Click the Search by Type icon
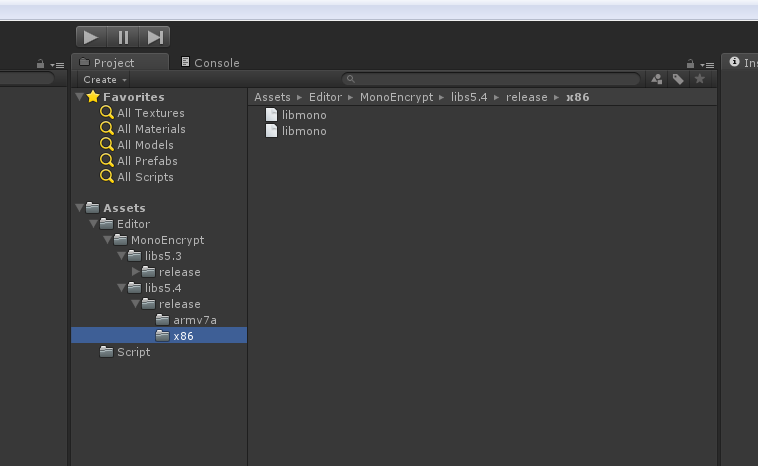This screenshot has width=758, height=466. (656, 79)
